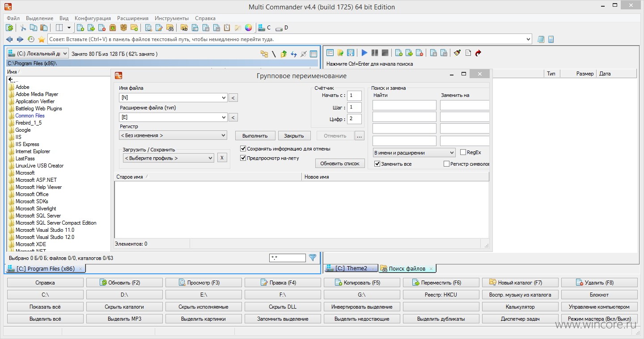Open the Выделение menu

pyautogui.click(x=39, y=18)
